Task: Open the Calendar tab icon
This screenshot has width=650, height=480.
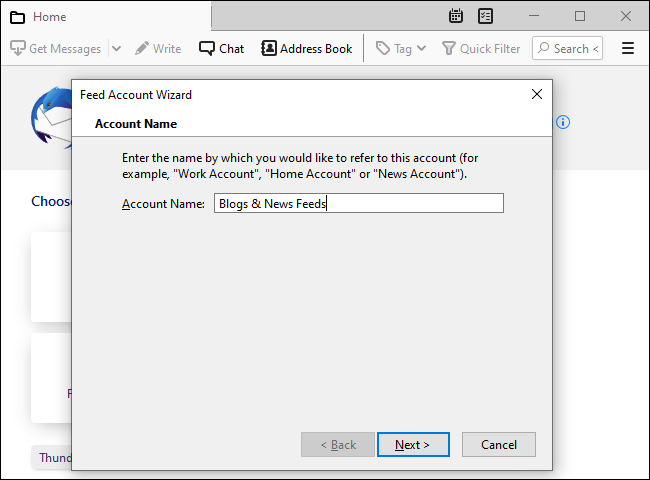Action: click(456, 16)
